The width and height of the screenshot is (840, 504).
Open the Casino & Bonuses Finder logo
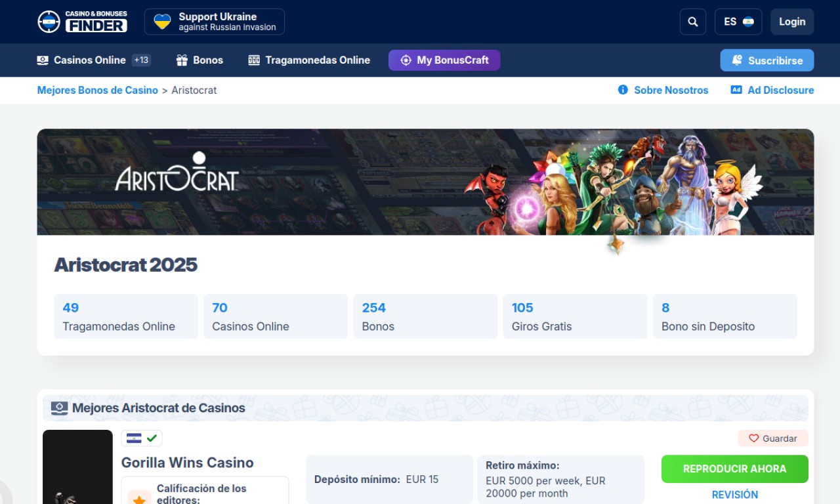82,22
